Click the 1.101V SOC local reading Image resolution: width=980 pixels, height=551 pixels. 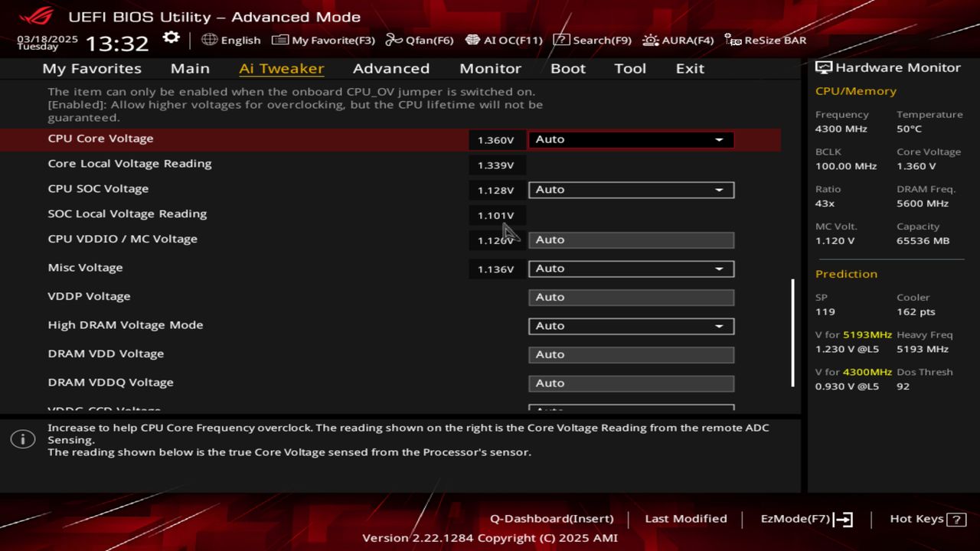[495, 216]
